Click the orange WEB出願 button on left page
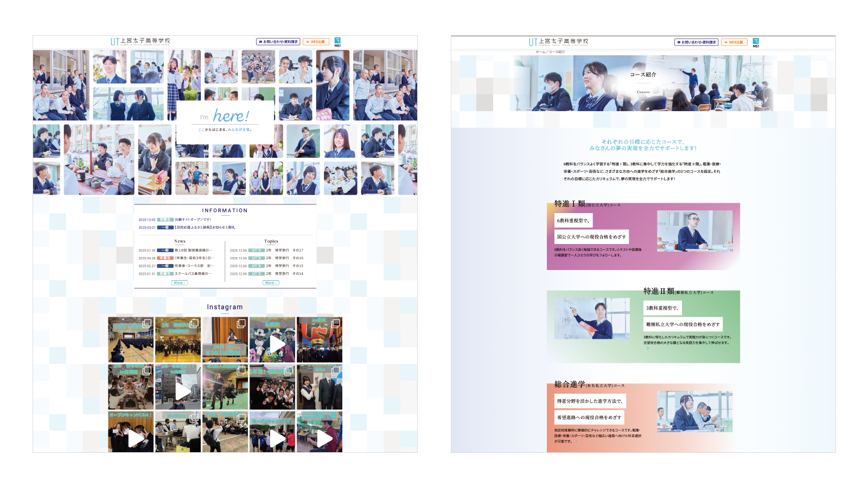Viewport: 868px width, 488px height. click(316, 42)
